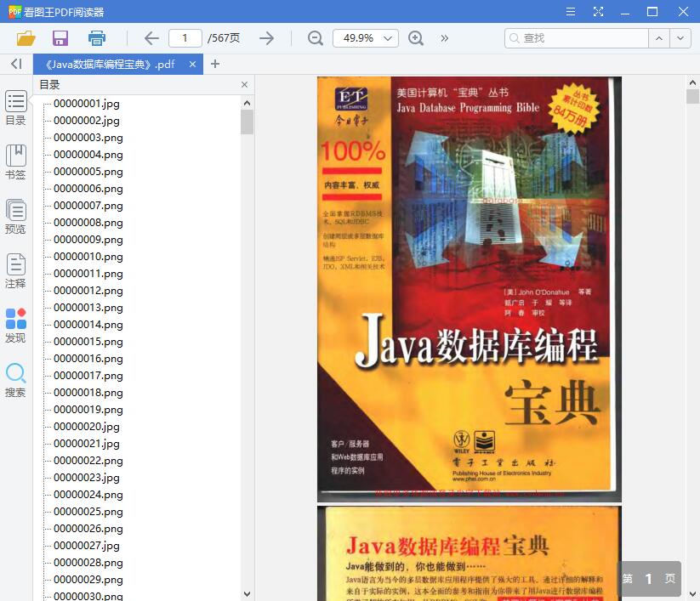This screenshot has height=601, width=700.
Task: Go to next page with the right arrow
Action: click(x=266, y=38)
